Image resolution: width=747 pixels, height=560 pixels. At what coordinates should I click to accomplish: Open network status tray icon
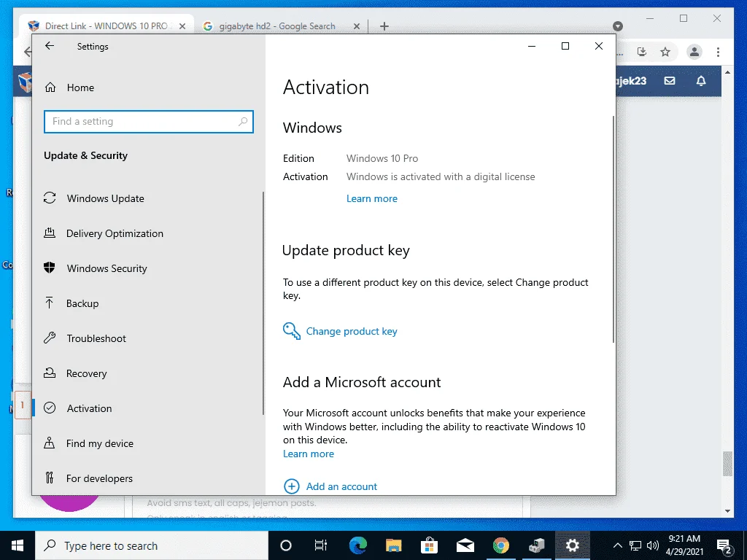635,545
